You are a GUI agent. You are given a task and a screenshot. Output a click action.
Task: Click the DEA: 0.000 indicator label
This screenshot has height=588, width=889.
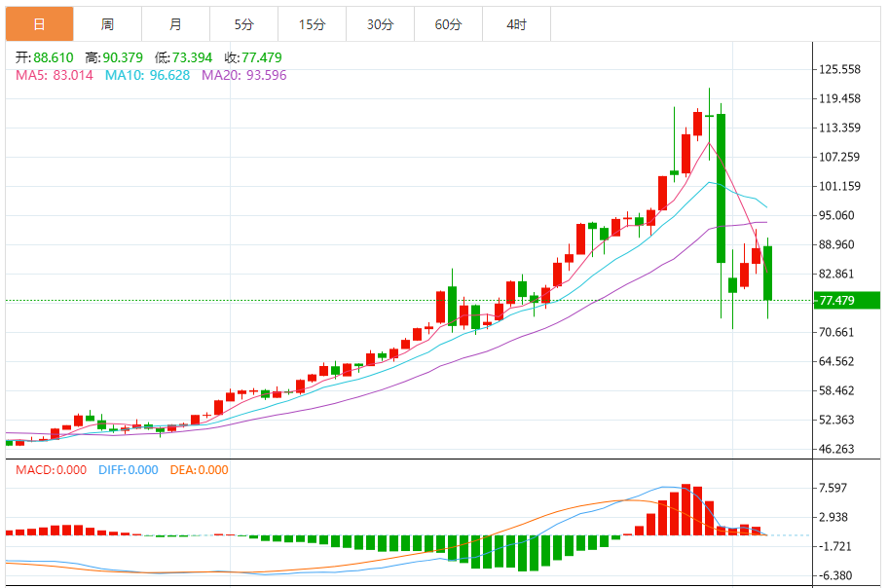point(199,470)
